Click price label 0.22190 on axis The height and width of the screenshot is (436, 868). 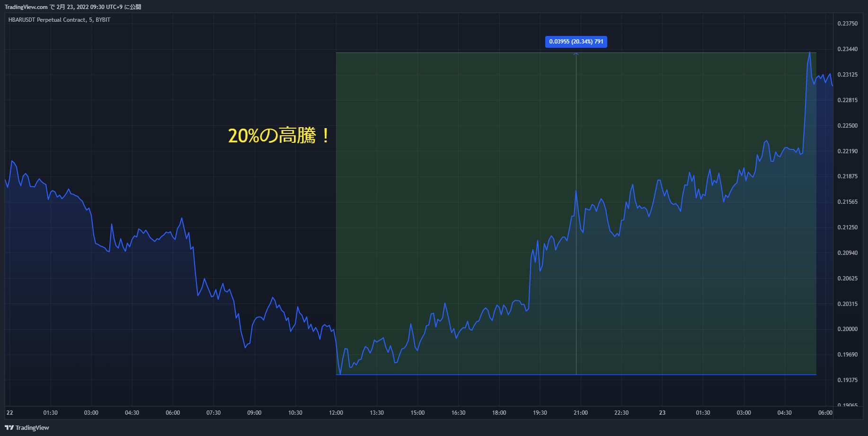[847, 151]
